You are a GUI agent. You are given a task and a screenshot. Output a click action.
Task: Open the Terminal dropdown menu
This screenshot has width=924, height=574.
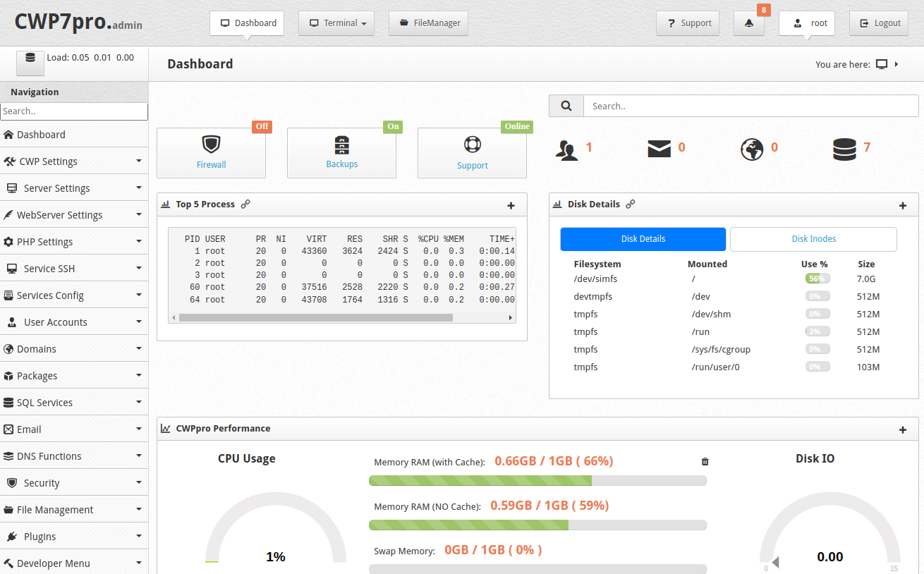point(336,23)
